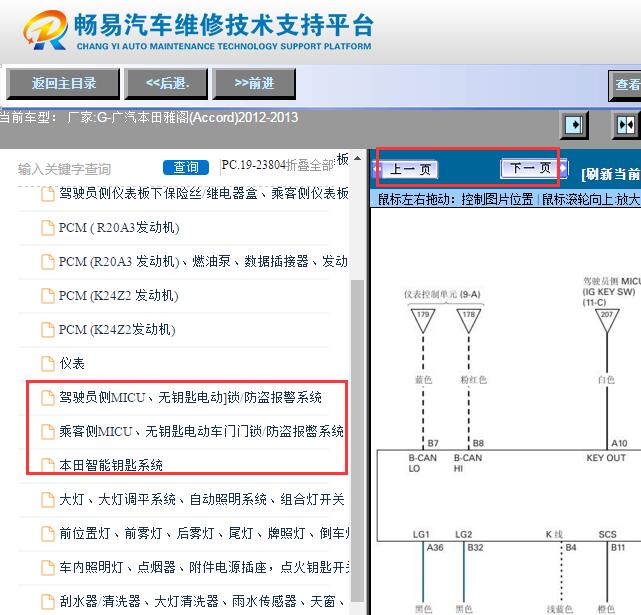This screenshot has height=615, width=641.
Task: Click the 查询 search button
Action: point(186,167)
